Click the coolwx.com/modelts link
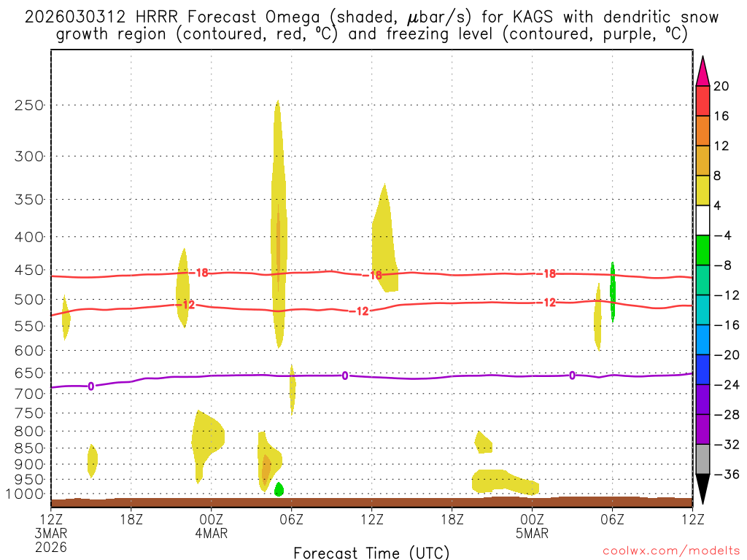This screenshot has width=747, height=560. click(671, 551)
